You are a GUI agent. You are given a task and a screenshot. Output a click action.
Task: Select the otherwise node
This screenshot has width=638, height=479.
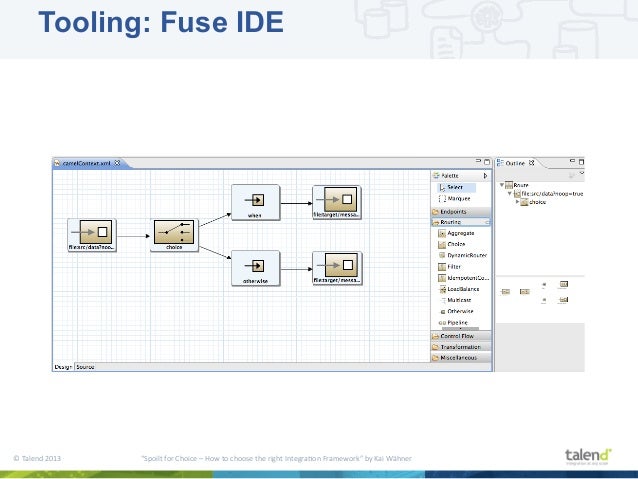point(256,268)
